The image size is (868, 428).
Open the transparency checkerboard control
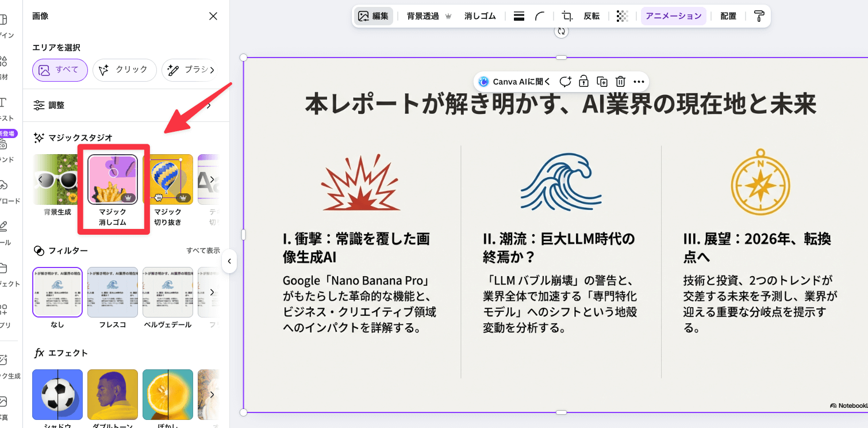622,16
